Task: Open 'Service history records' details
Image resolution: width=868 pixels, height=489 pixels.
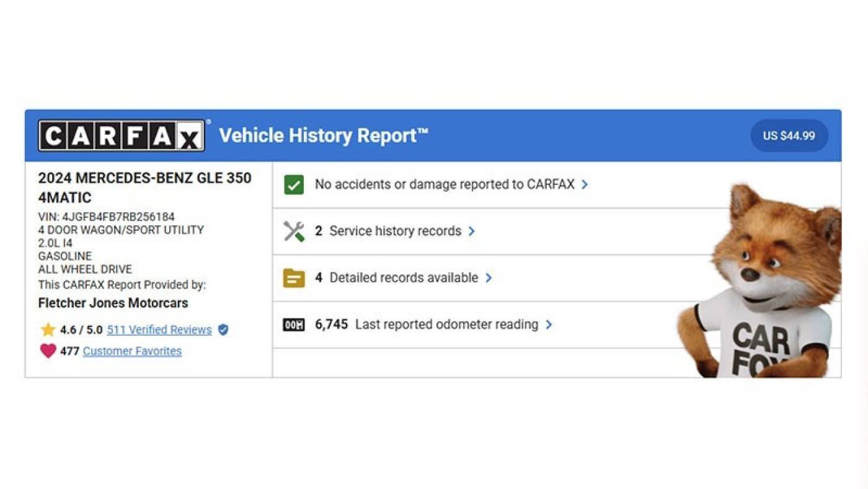Action: click(x=396, y=231)
